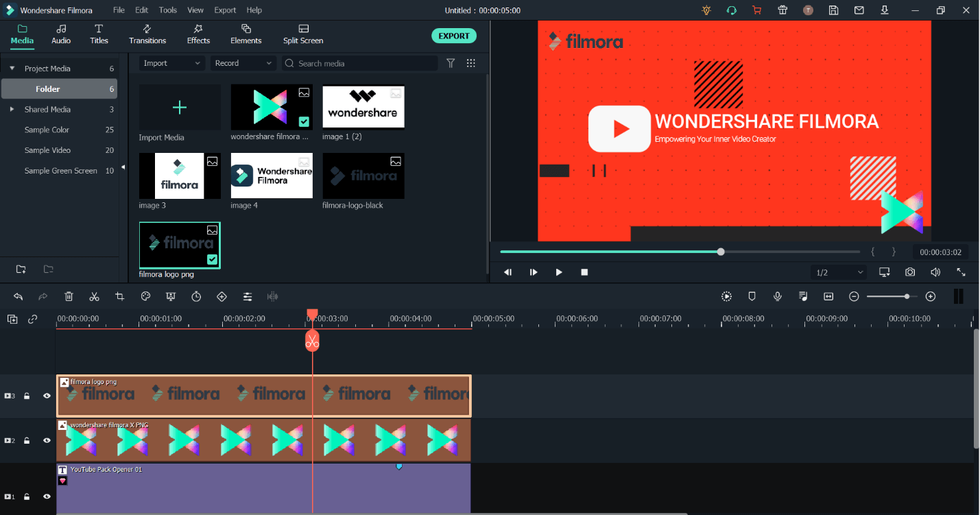
Task: Stop the preview playback
Action: 584,272
